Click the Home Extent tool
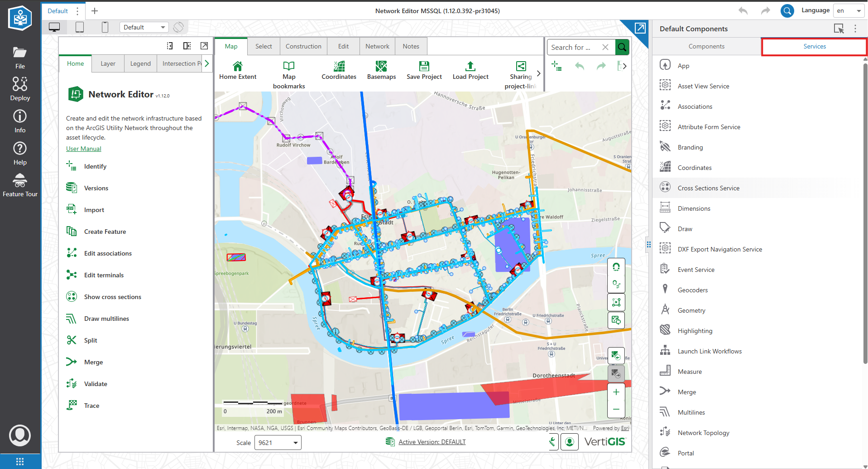The image size is (868, 469). click(x=238, y=71)
